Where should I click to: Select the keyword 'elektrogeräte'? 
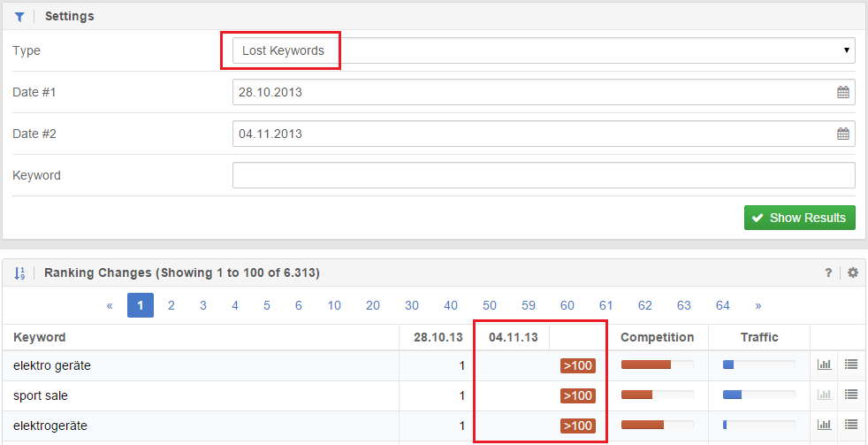click(x=50, y=426)
